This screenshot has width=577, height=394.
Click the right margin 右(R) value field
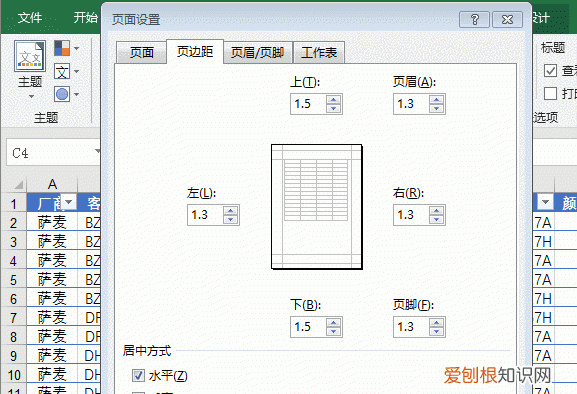pyautogui.click(x=411, y=215)
